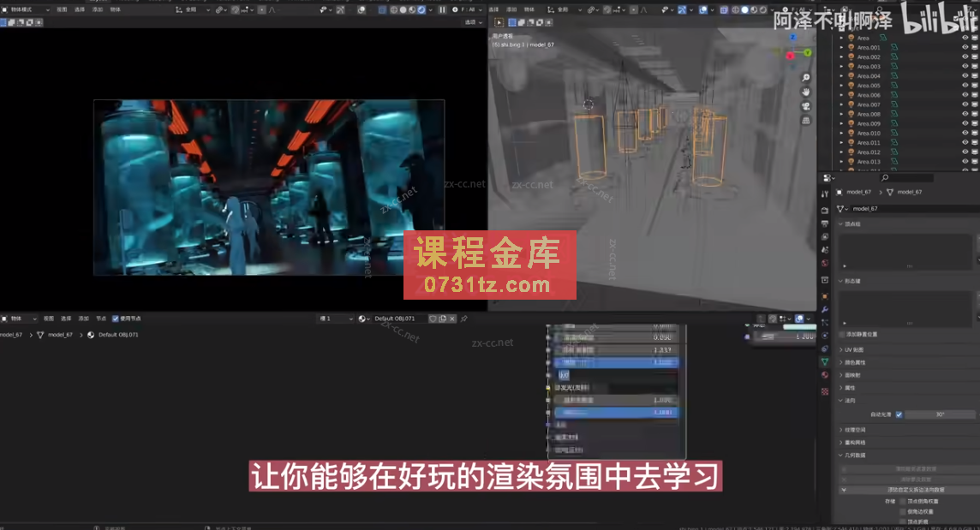The height and width of the screenshot is (530, 980).
Task: Enable the 顶点倒角权重 checkbox
Action: click(903, 501)
